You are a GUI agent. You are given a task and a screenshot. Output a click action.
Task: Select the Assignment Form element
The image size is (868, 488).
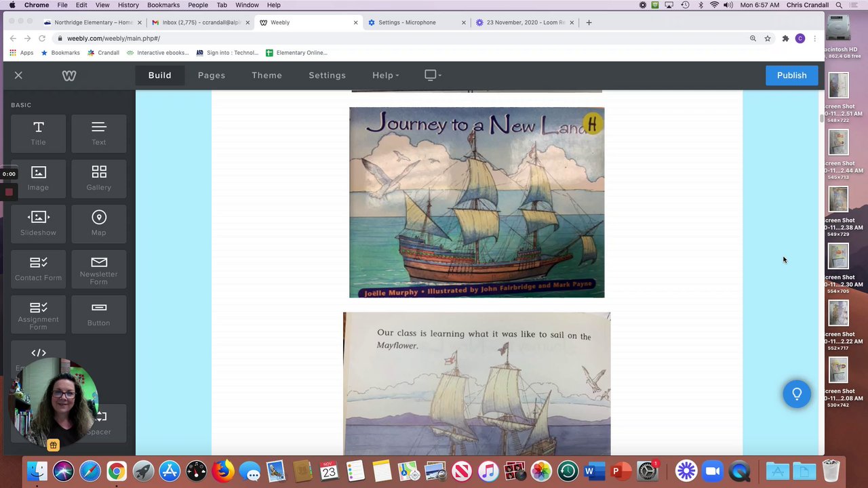pyautogui.click(x=38, y=314)
